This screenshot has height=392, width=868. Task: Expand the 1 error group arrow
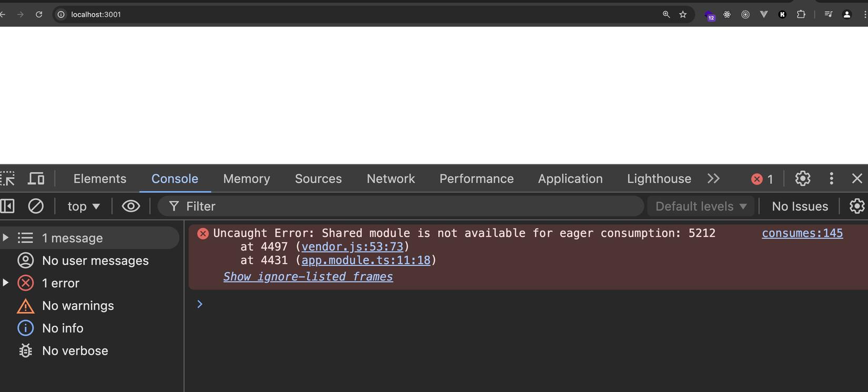(6, 283)
